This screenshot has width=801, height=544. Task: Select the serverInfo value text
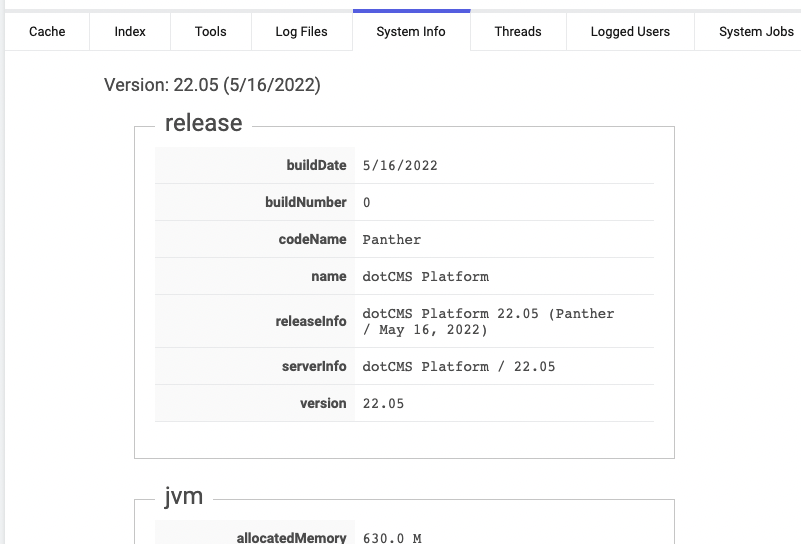pos(458,367)
